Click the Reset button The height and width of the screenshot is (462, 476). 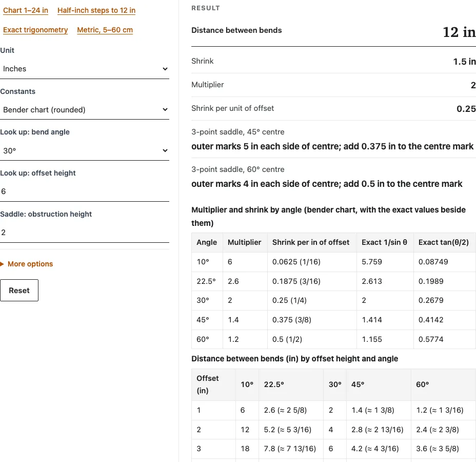[x=19, y=291]
